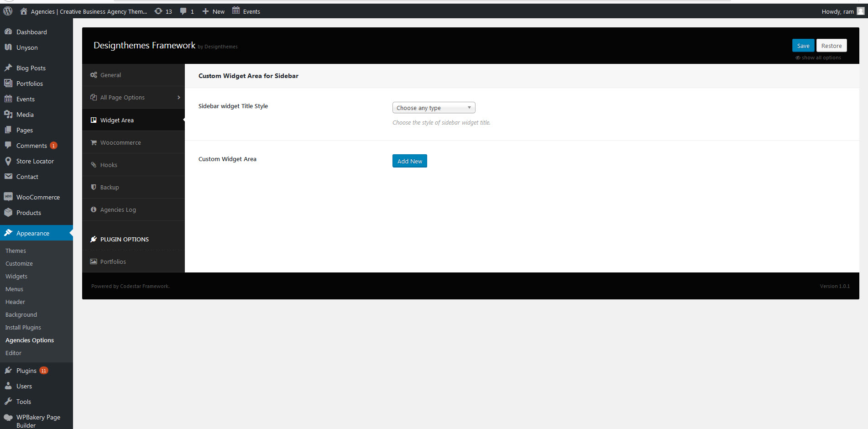Select the Agencies Log info icon
The image size is (868, 429).
click(94, 209)
